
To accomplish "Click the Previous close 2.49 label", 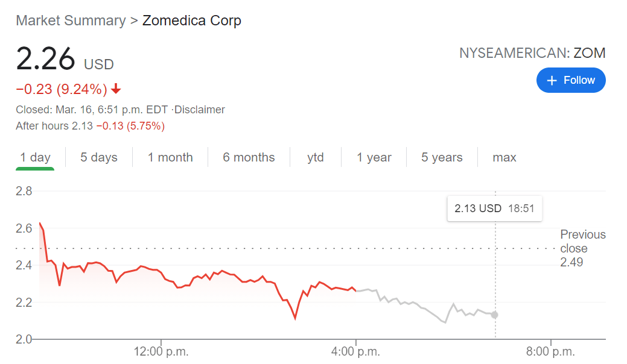I will 582,248.
